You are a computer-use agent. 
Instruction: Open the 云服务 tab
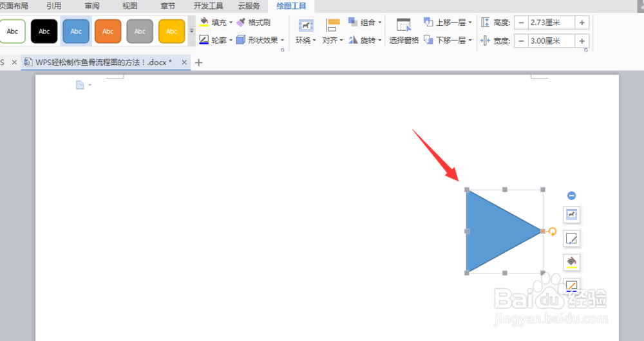(249, 6)
